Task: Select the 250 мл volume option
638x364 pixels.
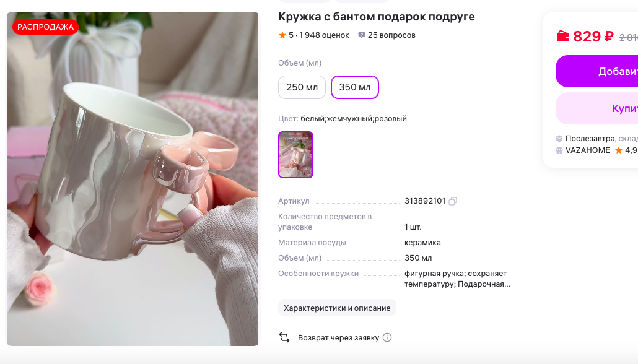Action: (x=302, y=87)
